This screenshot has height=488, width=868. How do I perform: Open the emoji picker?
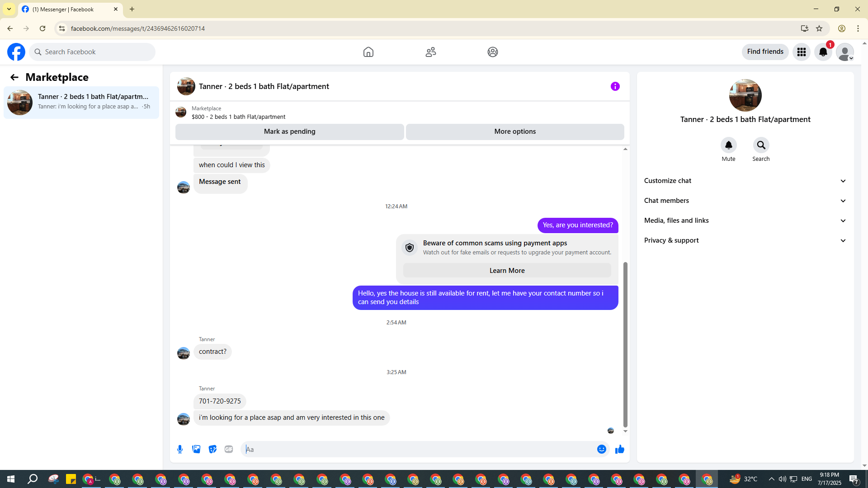[602, 449]
